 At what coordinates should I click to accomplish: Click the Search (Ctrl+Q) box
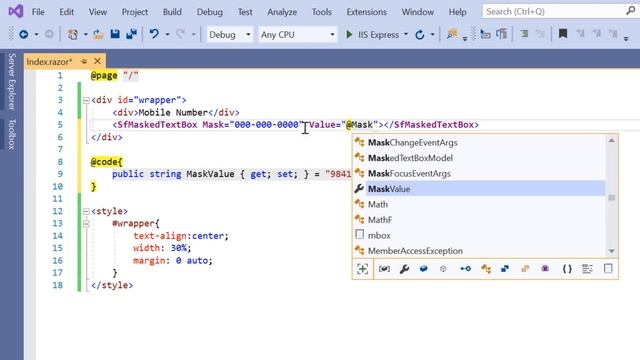[x=560, y=11]
